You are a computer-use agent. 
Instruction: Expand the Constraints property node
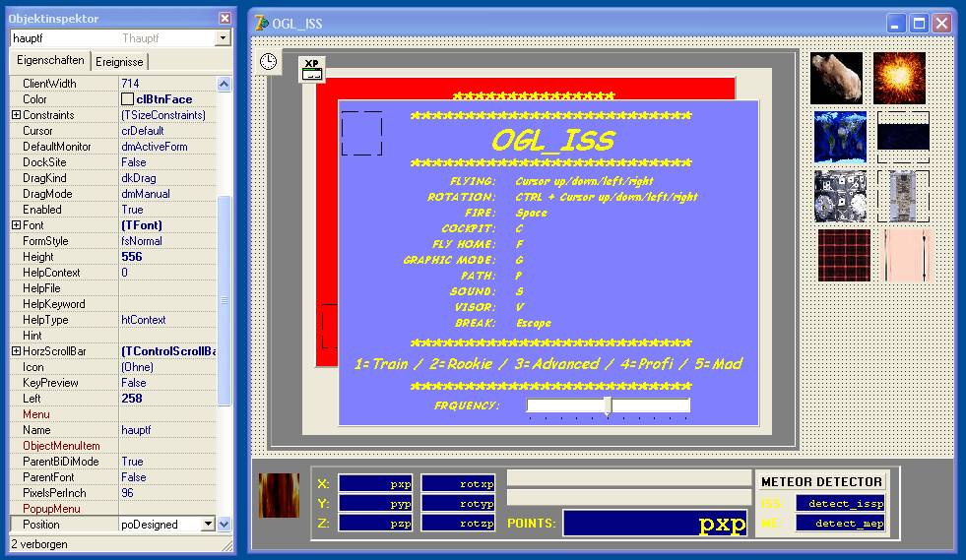click(16, 115)
